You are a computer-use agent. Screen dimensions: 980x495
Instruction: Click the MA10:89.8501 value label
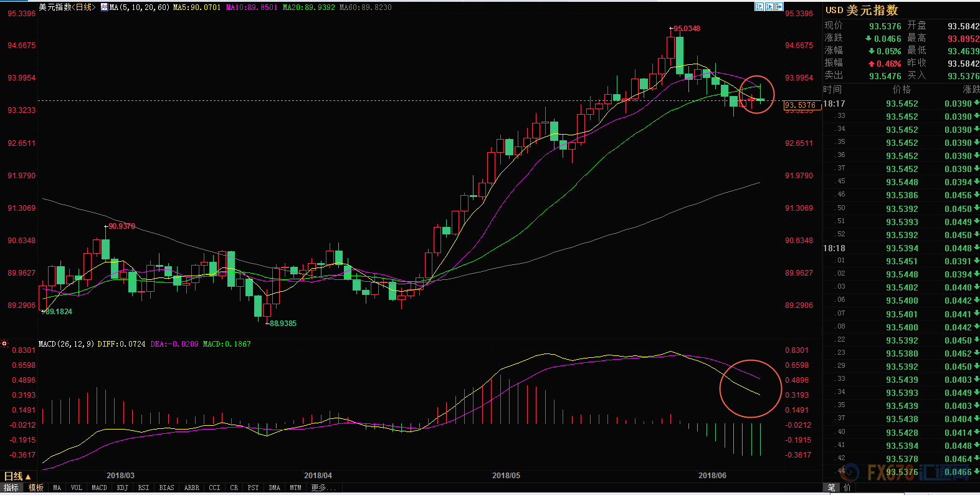pos(252,7)
